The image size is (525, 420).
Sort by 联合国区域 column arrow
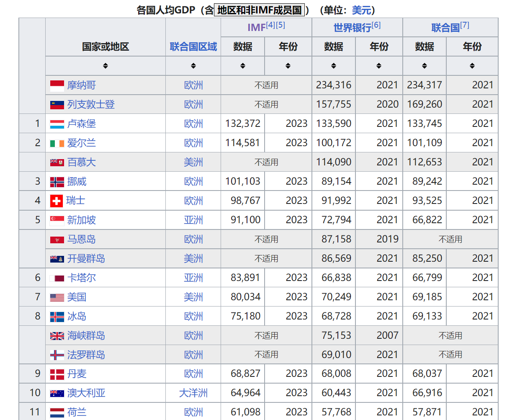[193, 66]
